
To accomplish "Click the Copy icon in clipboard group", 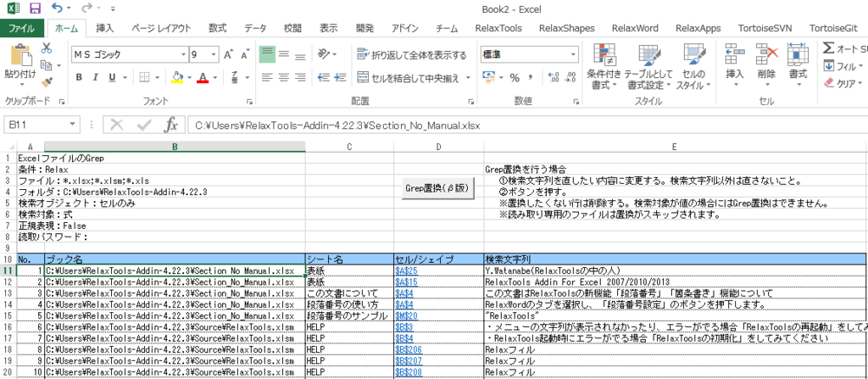I will (x=46, y=65).
